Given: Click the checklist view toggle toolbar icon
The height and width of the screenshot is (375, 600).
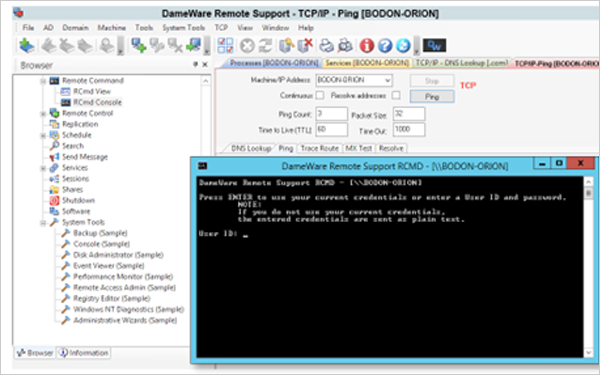Looking at the screenshot, I should [225, 46].
